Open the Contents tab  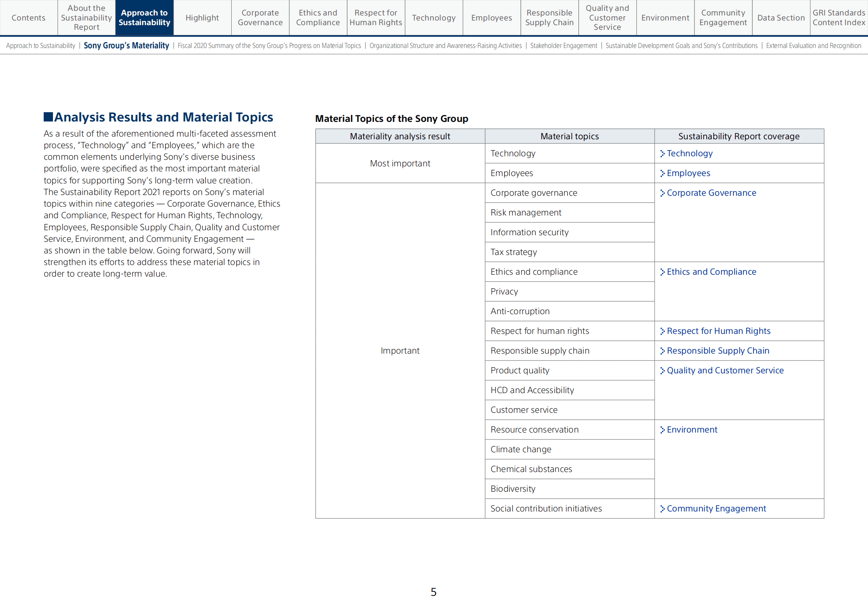coord(29,18)
